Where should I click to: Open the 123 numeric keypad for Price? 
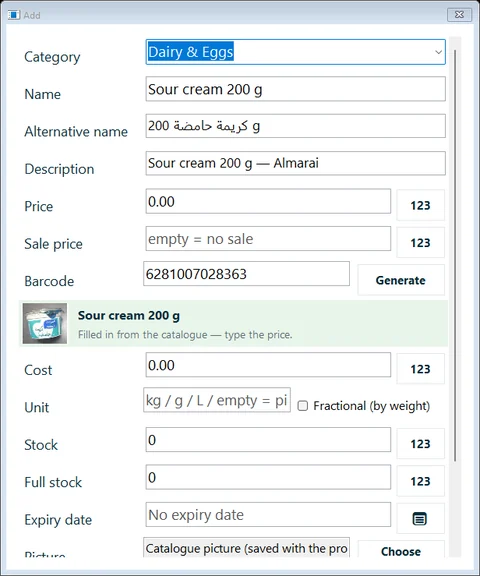coord(421,205)
